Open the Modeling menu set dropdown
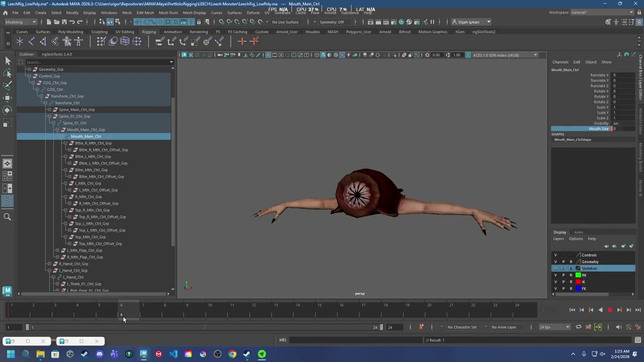The height and width of the screenshot is (362, 644). [x=20, y=22]
